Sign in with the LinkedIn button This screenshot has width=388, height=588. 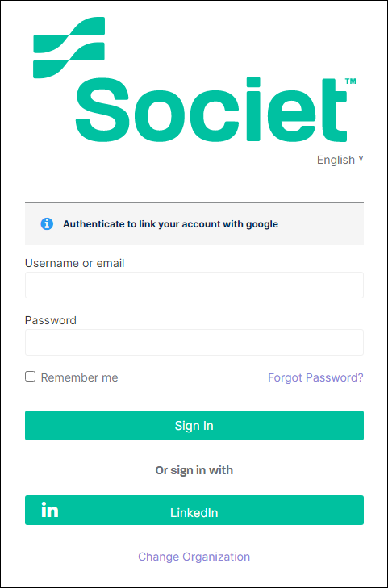(194, 511)
